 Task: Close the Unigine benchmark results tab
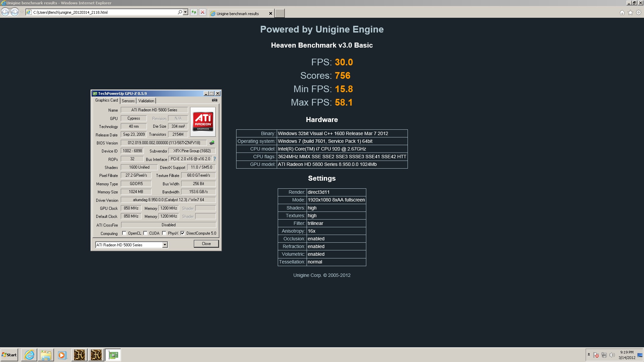(x=271, y=13)
